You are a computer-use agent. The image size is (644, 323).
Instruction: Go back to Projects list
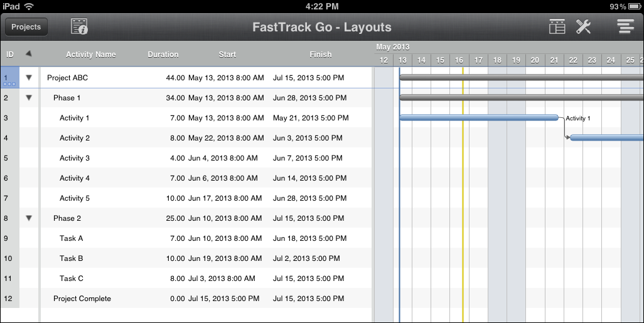pyautogui.click(x=26, y=27)
